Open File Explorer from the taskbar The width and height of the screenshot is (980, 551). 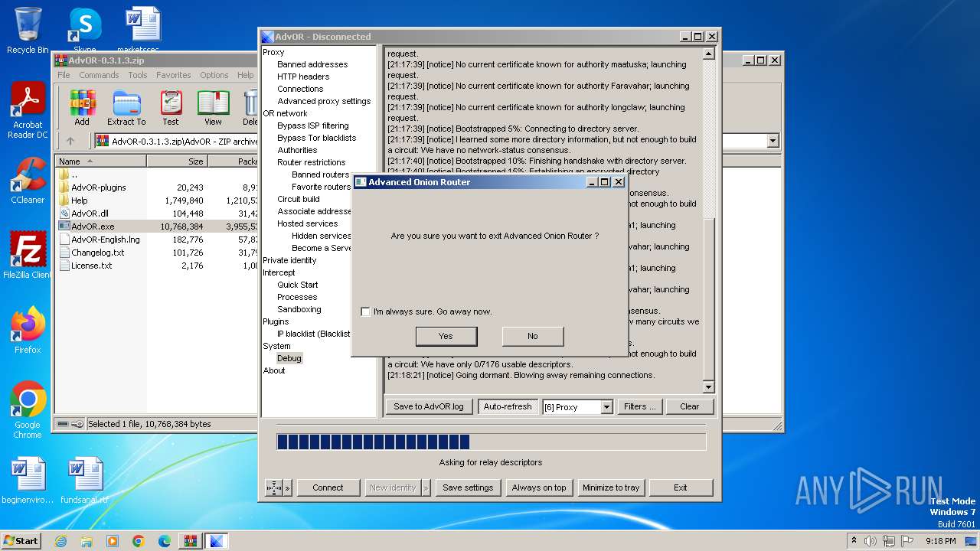(87, 540)
